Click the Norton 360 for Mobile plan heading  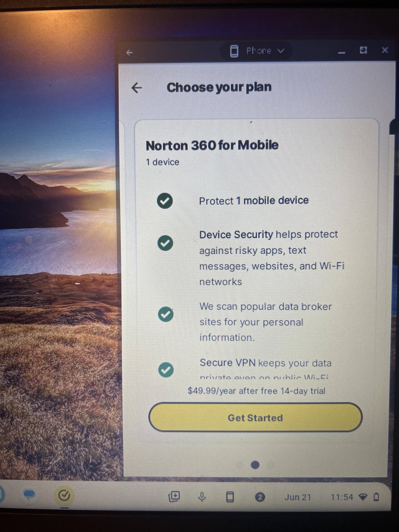click(212, 146)
